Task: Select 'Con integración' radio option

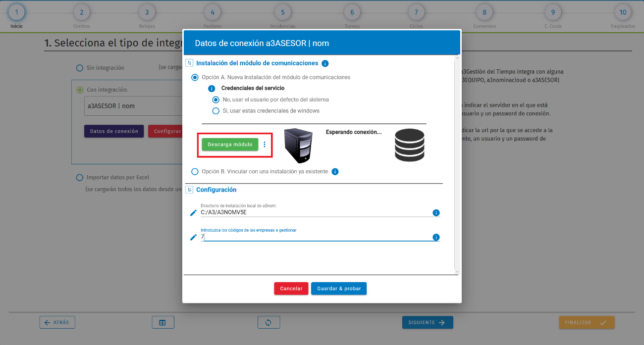Action: click(x=80, y=90)
